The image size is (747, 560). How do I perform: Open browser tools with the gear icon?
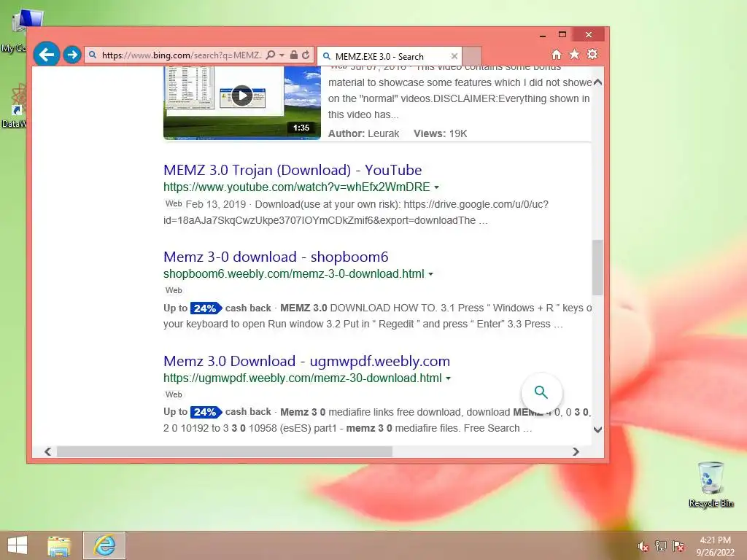tap(592, 54)
